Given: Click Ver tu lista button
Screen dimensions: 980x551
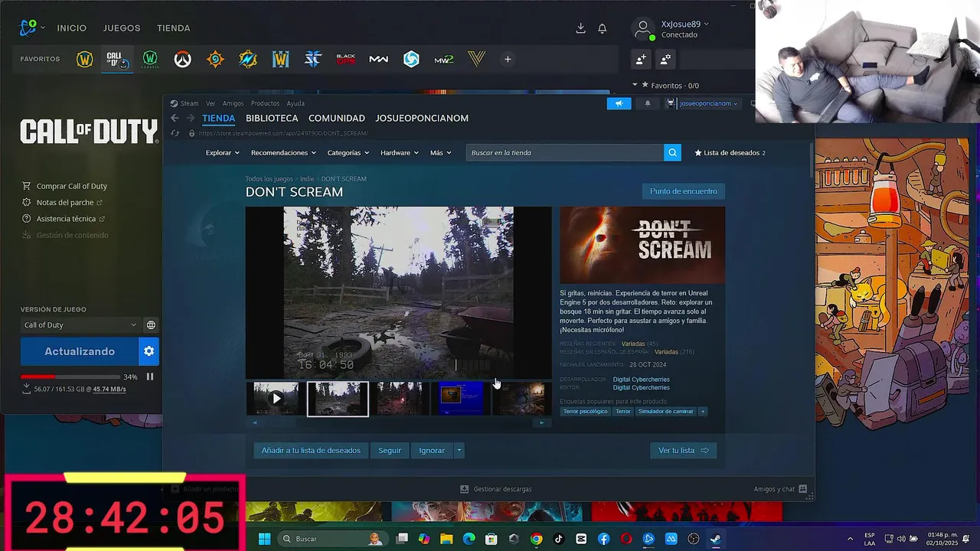Looking at the screenshot, I should click(x=684, y=450).
